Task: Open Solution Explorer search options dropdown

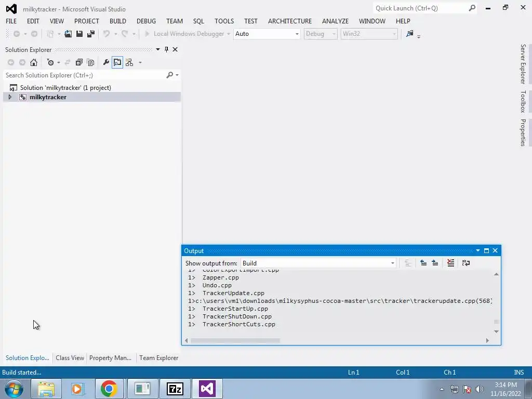Action: 177,75
